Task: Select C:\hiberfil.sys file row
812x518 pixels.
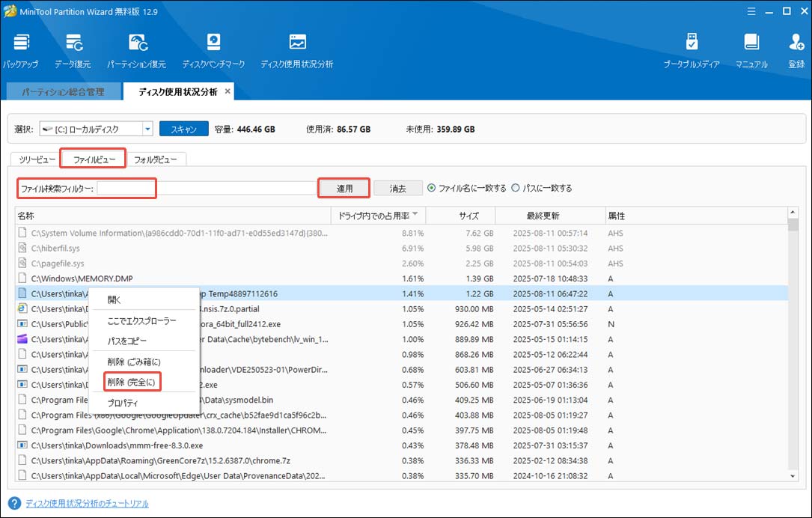Action: pyautogui.click(x=401, y=248)
